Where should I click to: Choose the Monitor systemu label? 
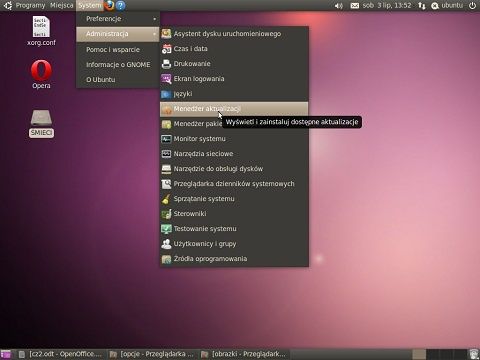pyautogui.click(x=199, y=139)
